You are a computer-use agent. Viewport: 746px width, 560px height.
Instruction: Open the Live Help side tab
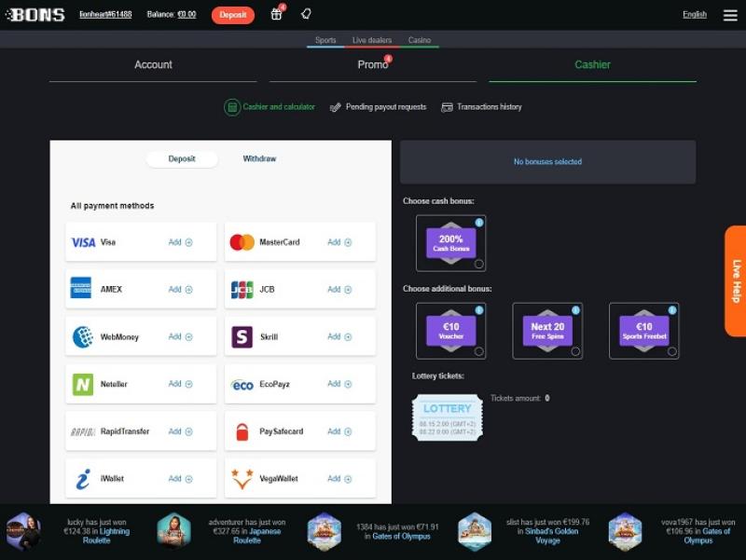click(736, 281)
